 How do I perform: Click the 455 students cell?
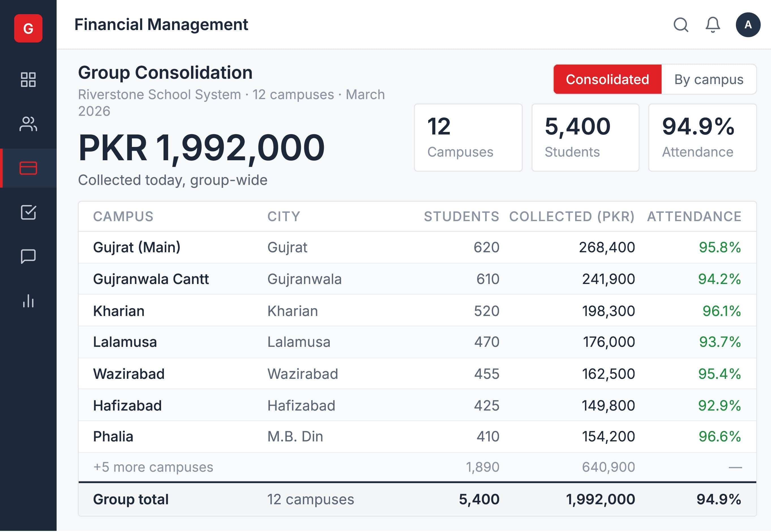click(x=487, y=374)
